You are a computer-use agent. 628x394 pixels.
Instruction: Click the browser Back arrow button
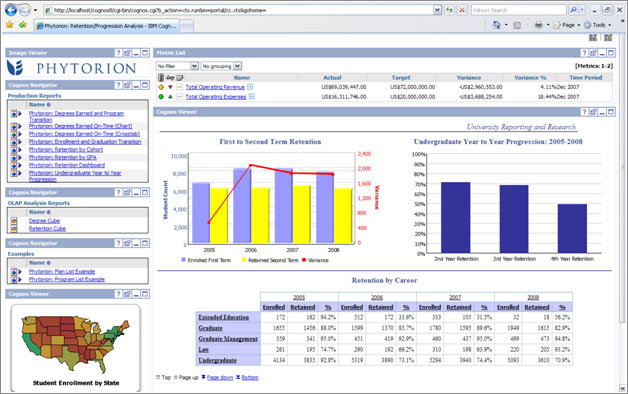[x=11, y=10]
